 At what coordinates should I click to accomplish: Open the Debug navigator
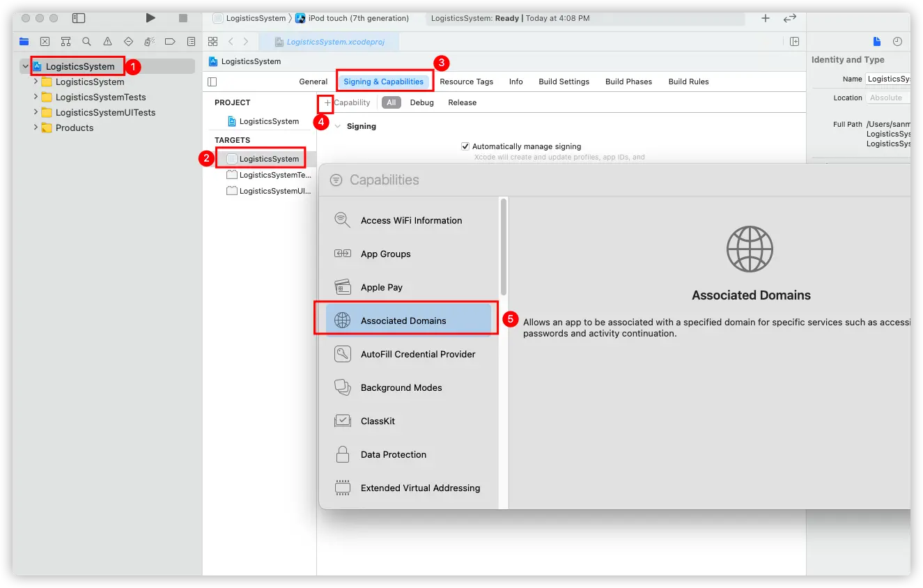point(149,42)
